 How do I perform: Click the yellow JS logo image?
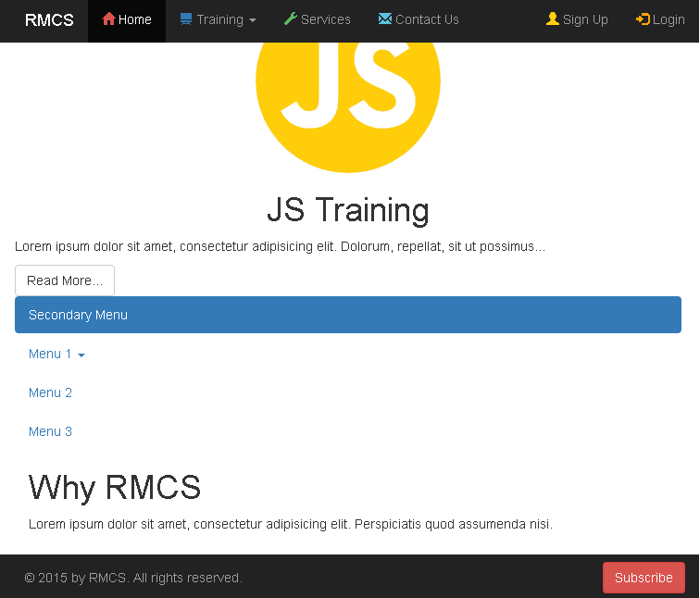pyautogui.click(x=348, y=107)
